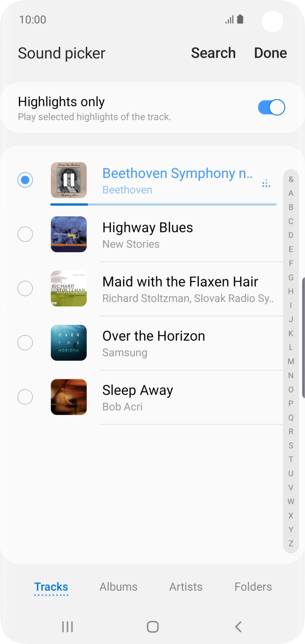Turn off the Highlights only switch
Viewport: 305px width, 644px height.
pyautogui.click(x=271, y=108)
